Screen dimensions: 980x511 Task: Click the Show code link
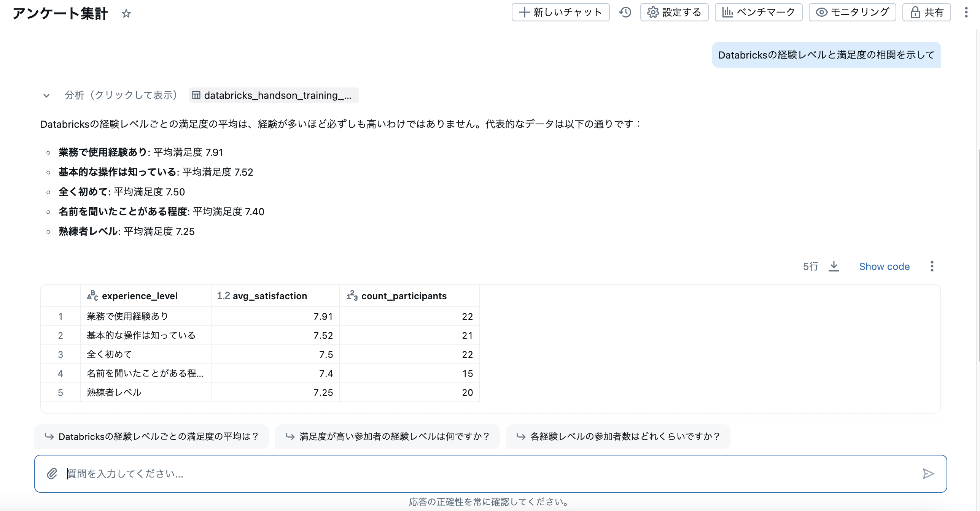[x=885, y=266]
